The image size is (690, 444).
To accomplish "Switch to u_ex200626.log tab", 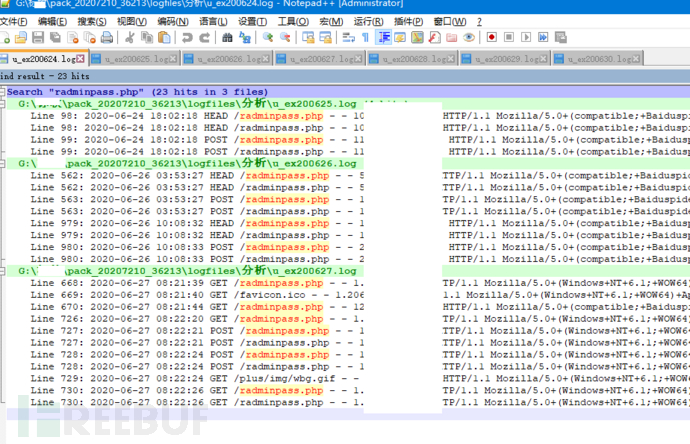I will pos(227,59).
